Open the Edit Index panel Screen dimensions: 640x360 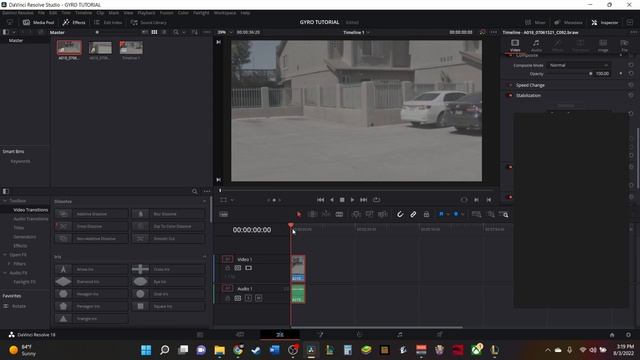pyautogui.click(x=108, y=22)
